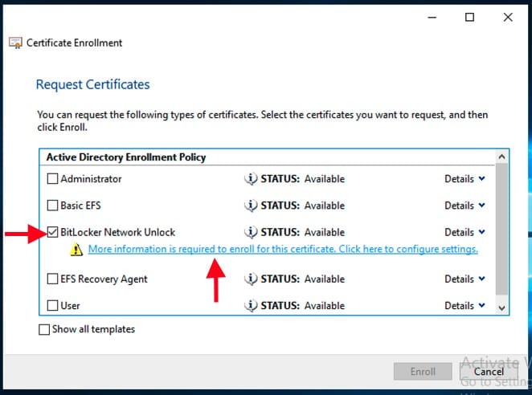Screen dimensions: 532x395
Task: Check the Administrator certificate checkbox
Action: [x=53, y=179]
